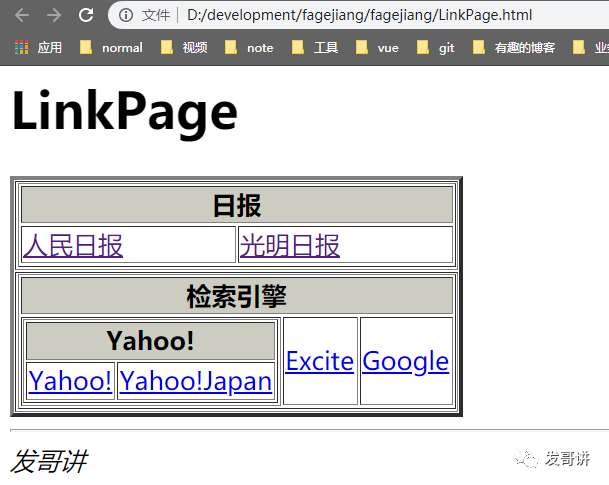The width and height of the screenshot is (609, 485).
Task: Visit the Excite link
Action: coord(320,361)
